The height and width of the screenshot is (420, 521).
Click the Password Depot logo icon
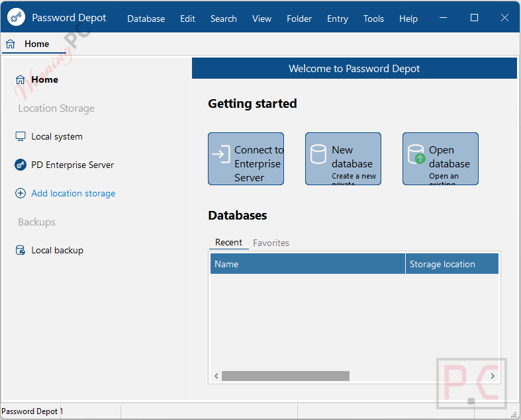[x=16, y=17]
